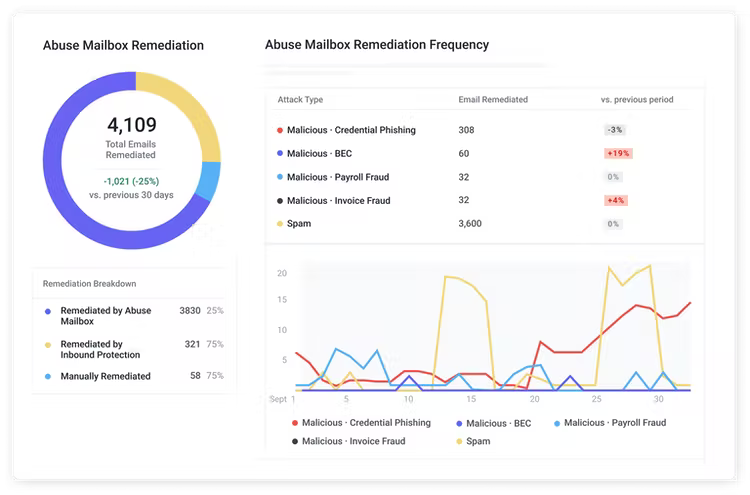Click the +19% change badge

coord(616,154)
